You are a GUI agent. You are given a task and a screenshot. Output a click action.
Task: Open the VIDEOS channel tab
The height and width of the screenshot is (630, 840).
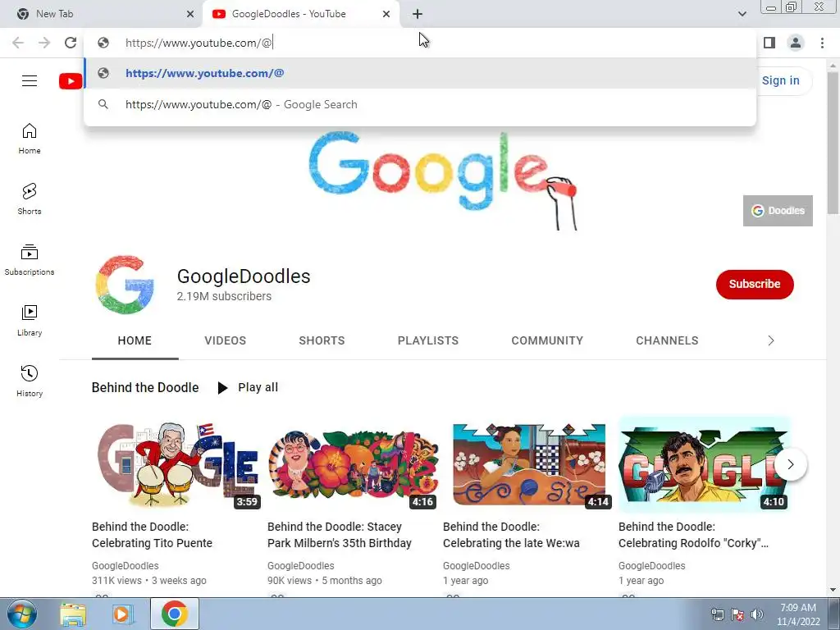tap(225, 340)
